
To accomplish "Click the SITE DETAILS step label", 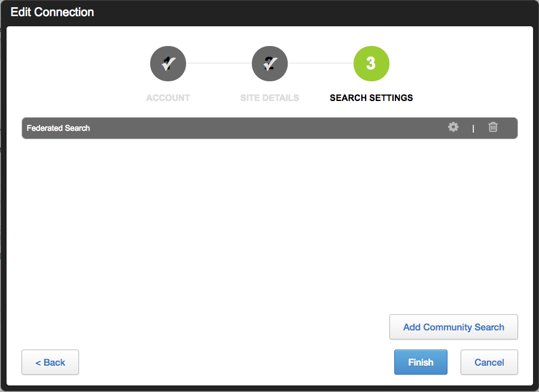I will coord(269,98).
